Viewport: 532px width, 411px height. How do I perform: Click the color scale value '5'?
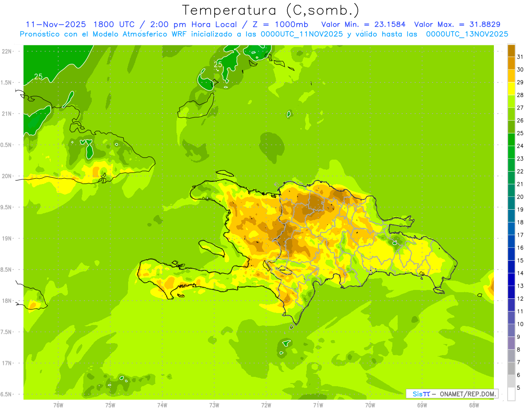tap(519, 388)
